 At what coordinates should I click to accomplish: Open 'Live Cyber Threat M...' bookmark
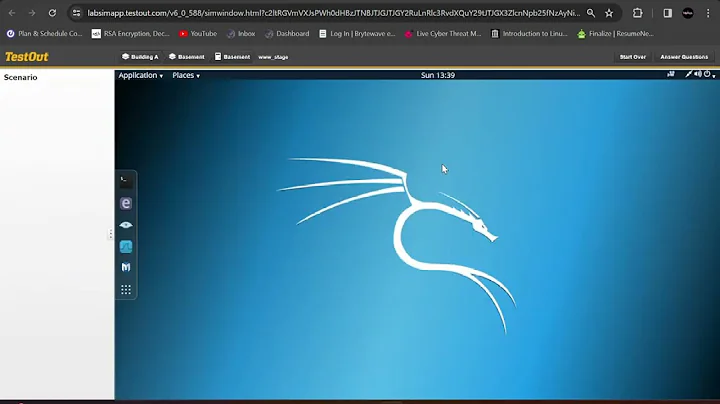pos(443,34)
